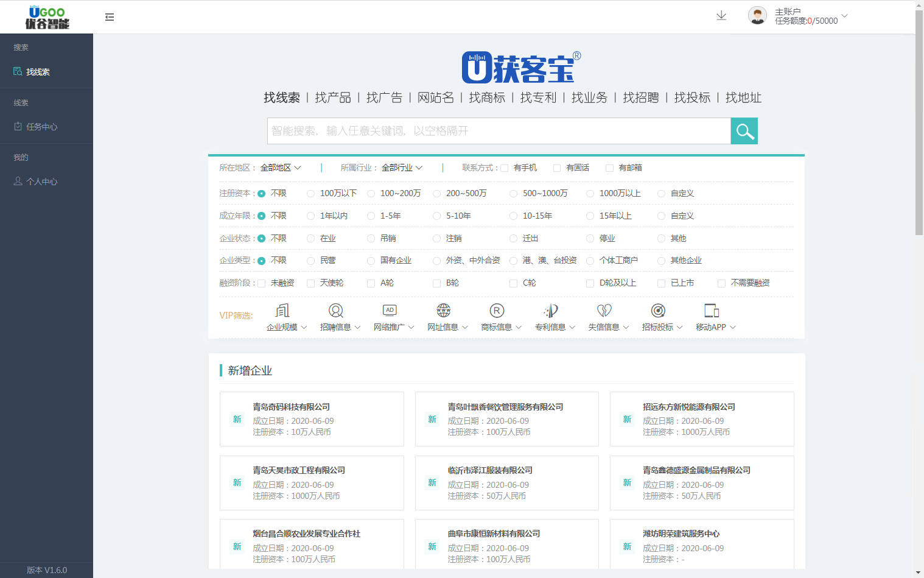Select 1000万以上 registered capital radio
This screenshot has width=924, height=578.
click(590, 194)
